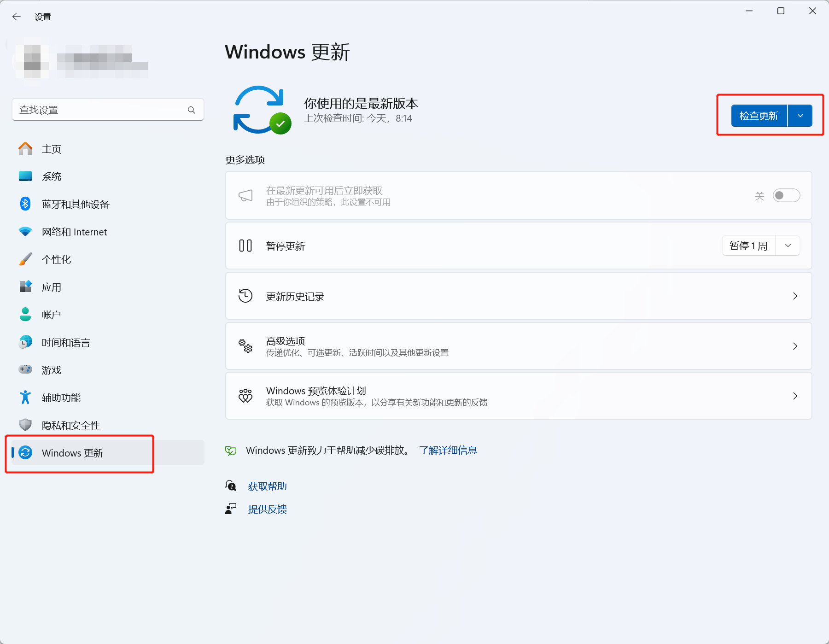This screenshot has height=644, width=829.
Task: Click the Personalization paintbrush icon
Action: (25, 259)
